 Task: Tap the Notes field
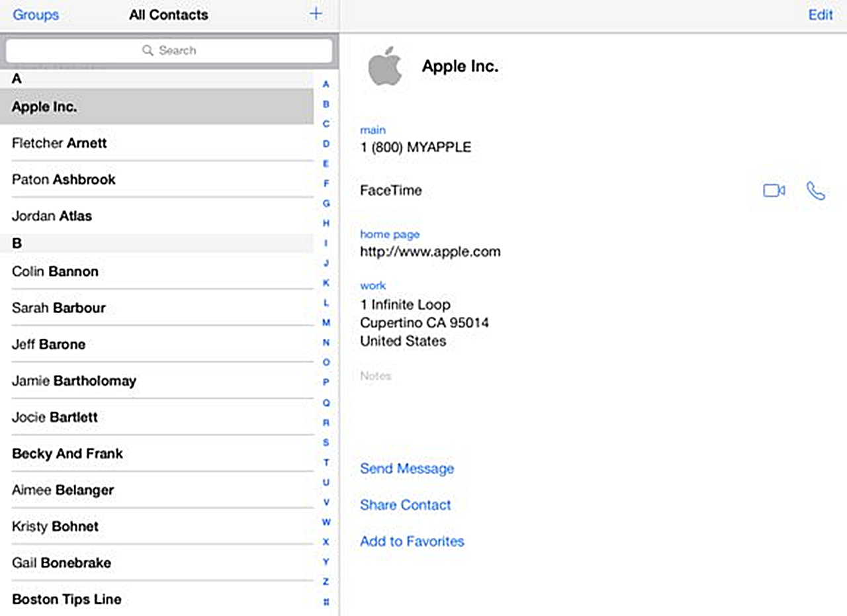[x=376, y=376]
